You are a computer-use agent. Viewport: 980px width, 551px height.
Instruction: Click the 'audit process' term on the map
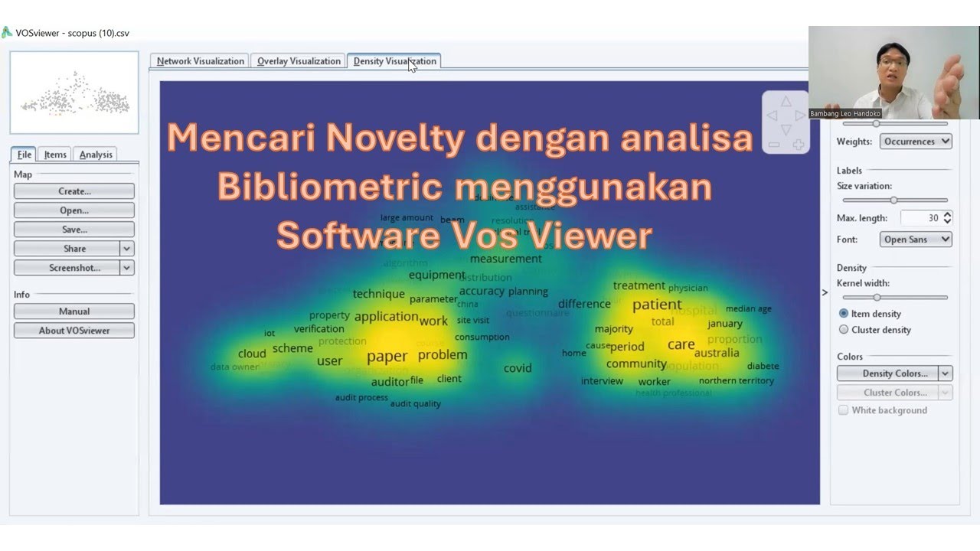point(361,397)
